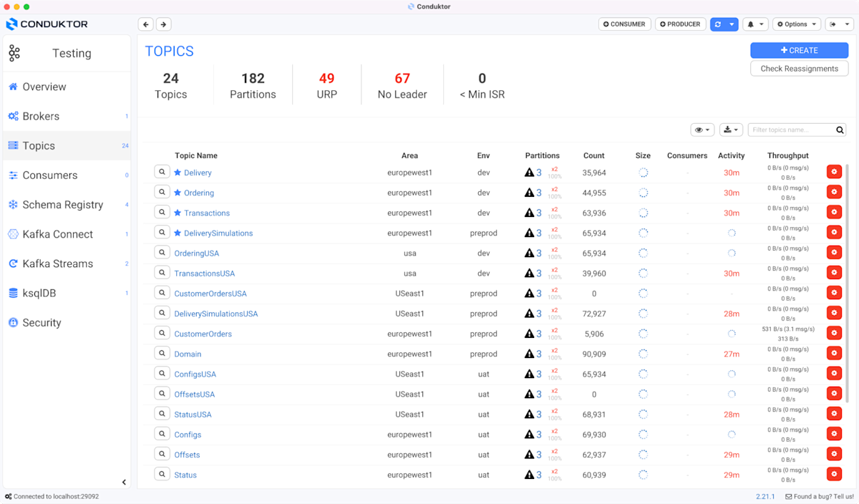Click the magnifier icon for the Delivery topic
The width and height of the screenshot is (859, 504).
coord(162,172)
